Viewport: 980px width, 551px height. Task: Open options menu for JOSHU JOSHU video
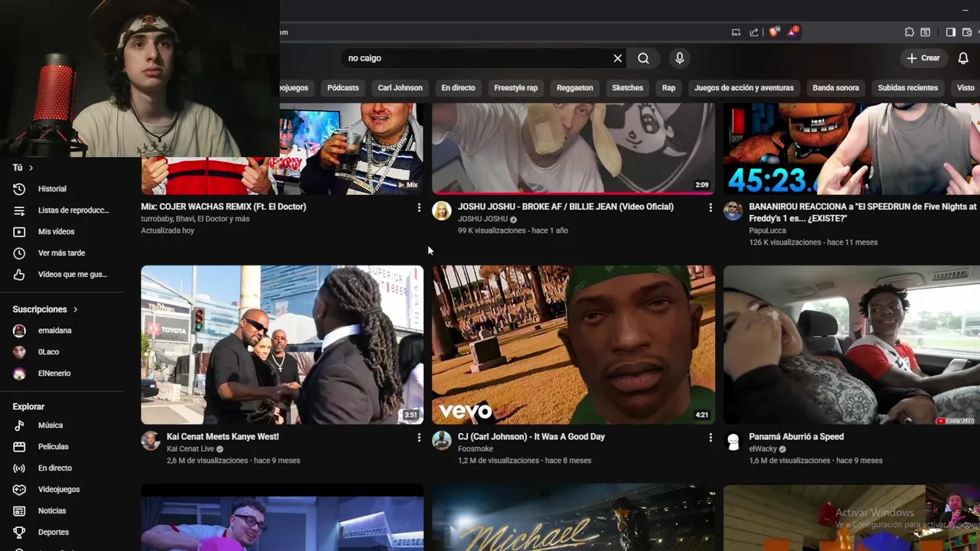pyautogui.click(x=710, y=207)
